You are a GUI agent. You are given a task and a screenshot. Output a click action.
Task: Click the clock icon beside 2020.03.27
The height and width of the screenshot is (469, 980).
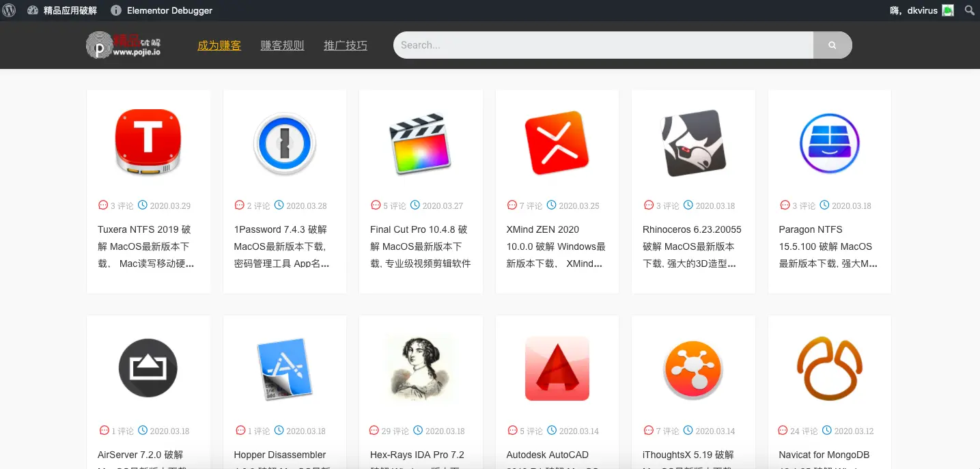pyautogui.click(x=415, y=205)
